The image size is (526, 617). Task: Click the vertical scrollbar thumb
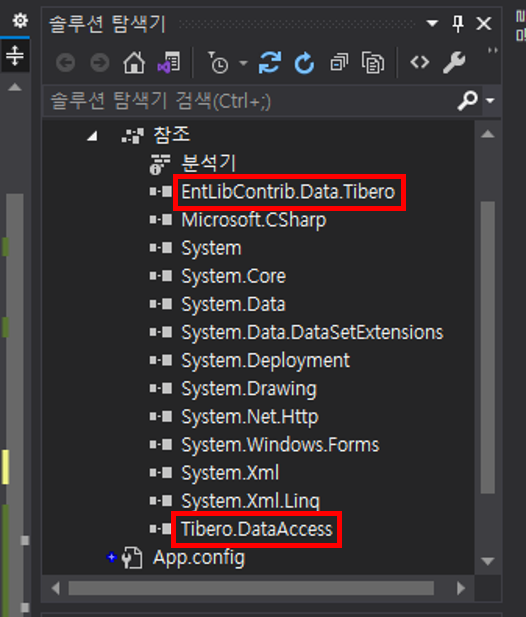[x=488, y=347]
